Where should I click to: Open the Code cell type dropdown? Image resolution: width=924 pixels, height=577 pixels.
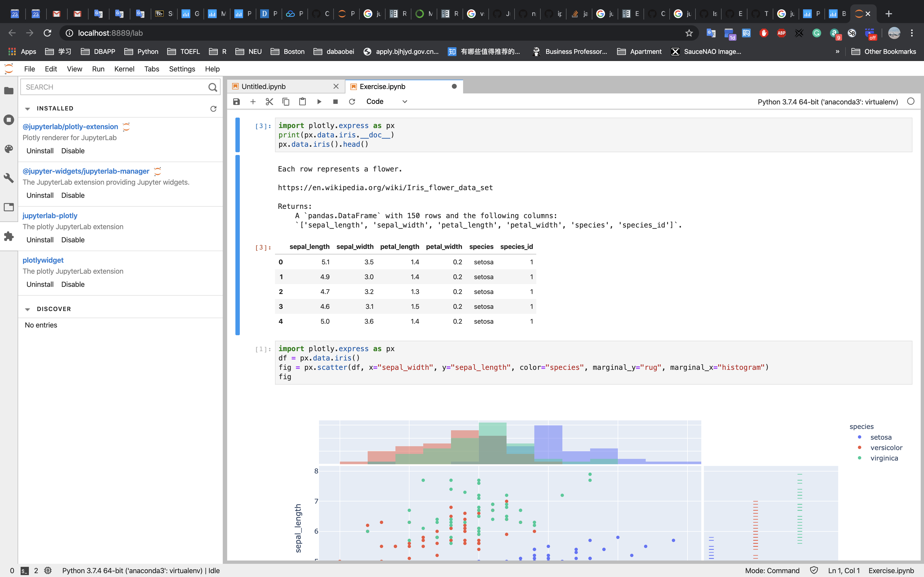(x=386, y=101)
